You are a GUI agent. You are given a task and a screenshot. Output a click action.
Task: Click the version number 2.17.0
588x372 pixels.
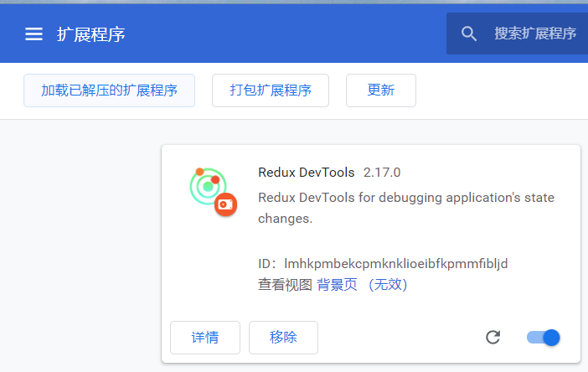382,173
